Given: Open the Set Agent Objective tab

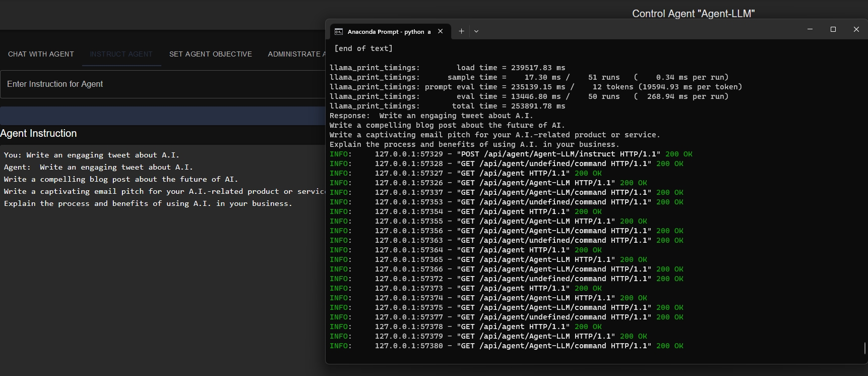Looking at the screenshot, I should coord(211,54).
